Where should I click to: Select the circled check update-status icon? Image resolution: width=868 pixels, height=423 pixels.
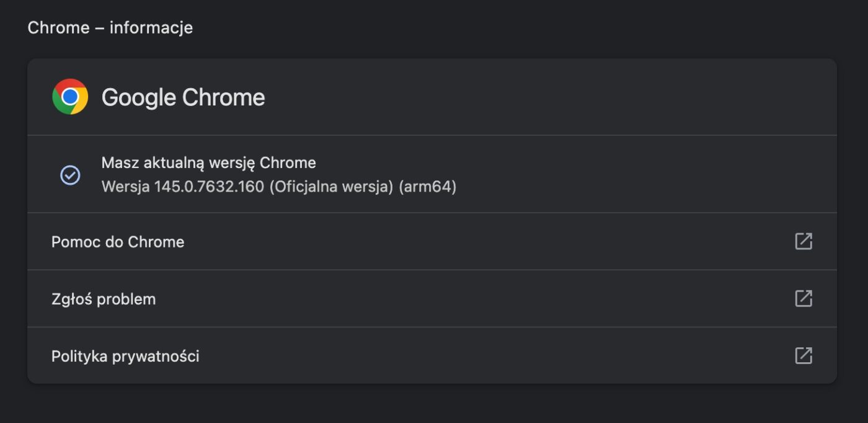(71, 175)
